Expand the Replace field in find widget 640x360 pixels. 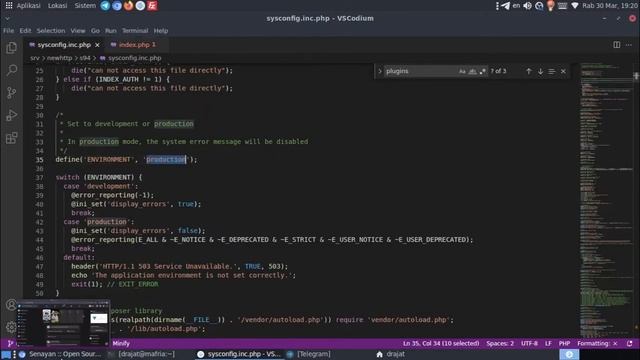[380, 71]
